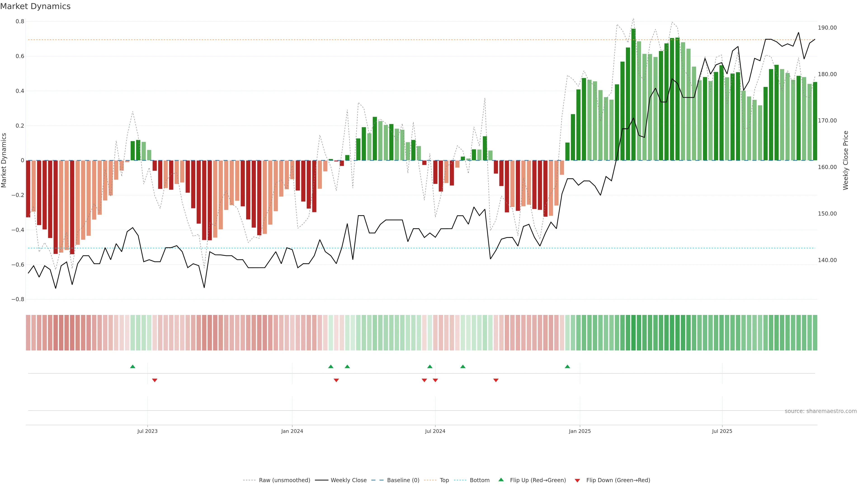Click the last red Flip Down triangle marker
Screen dimensions: 868x488
[x=496, y=380]
